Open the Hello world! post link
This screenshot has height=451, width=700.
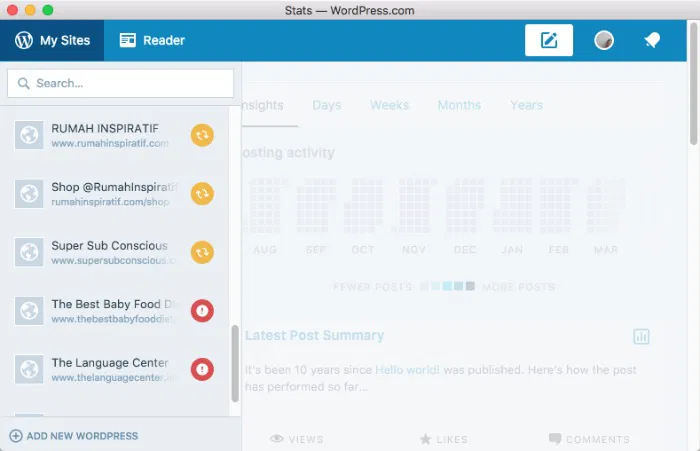pyautogui.click(x=407, y=370)
